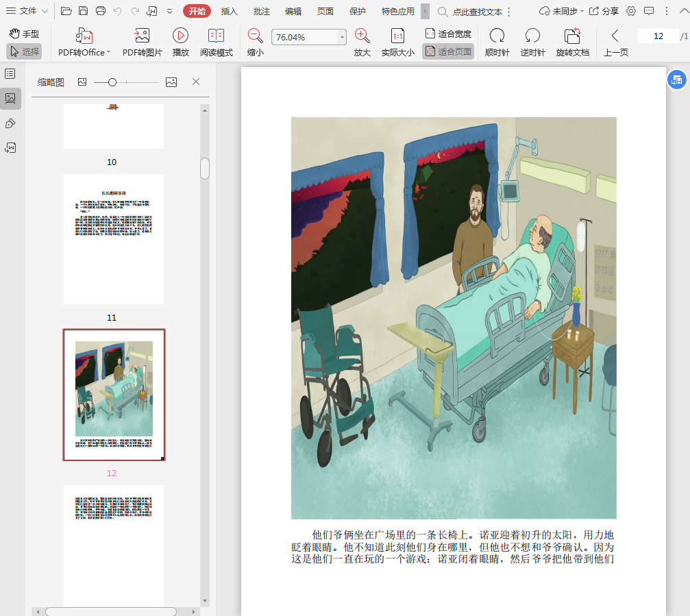Switch to the 插入 tab
Viewport: 690px width, 616px height.
[229, 11]
